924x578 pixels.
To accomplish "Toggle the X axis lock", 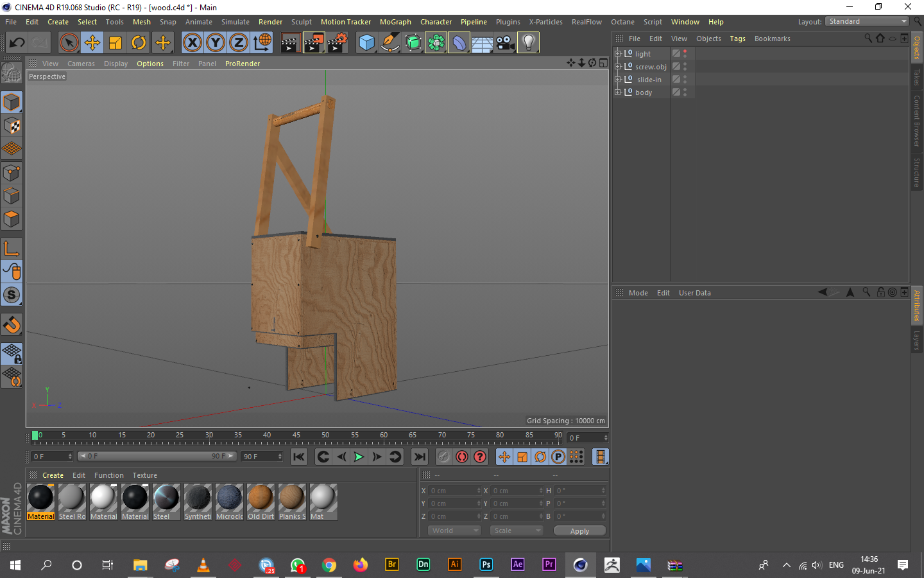I will [192, 43].
